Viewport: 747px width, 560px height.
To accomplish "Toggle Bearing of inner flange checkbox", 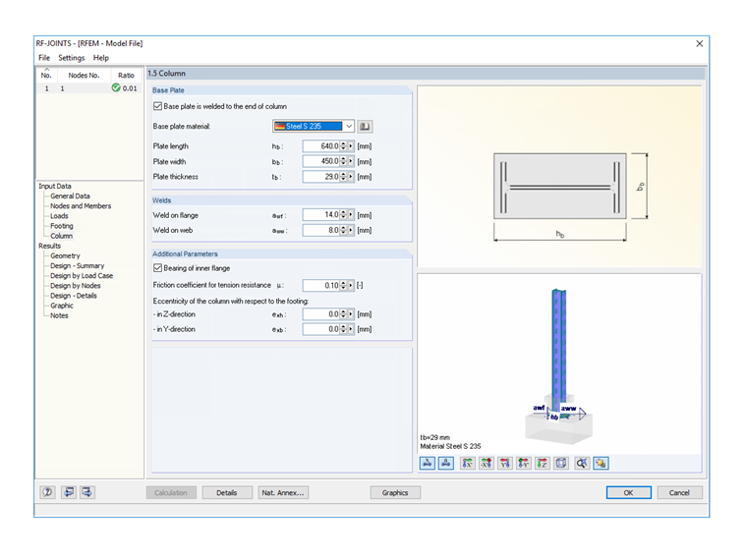I will (157, 268).
